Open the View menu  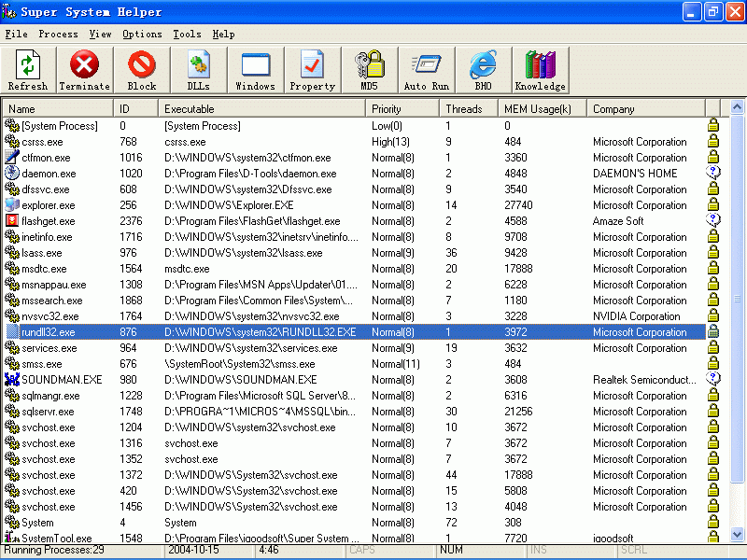pyautogui.click(x=100, y=35)
